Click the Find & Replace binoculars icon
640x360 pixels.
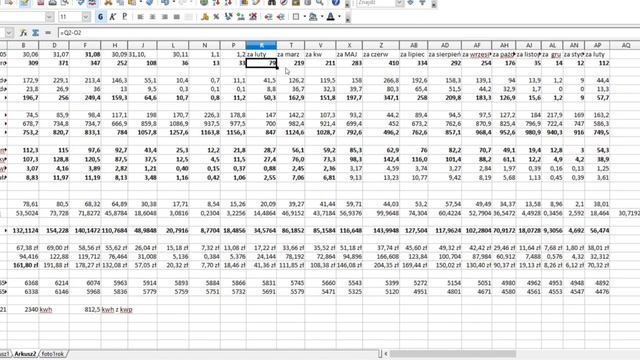click(x=271, y=2)
